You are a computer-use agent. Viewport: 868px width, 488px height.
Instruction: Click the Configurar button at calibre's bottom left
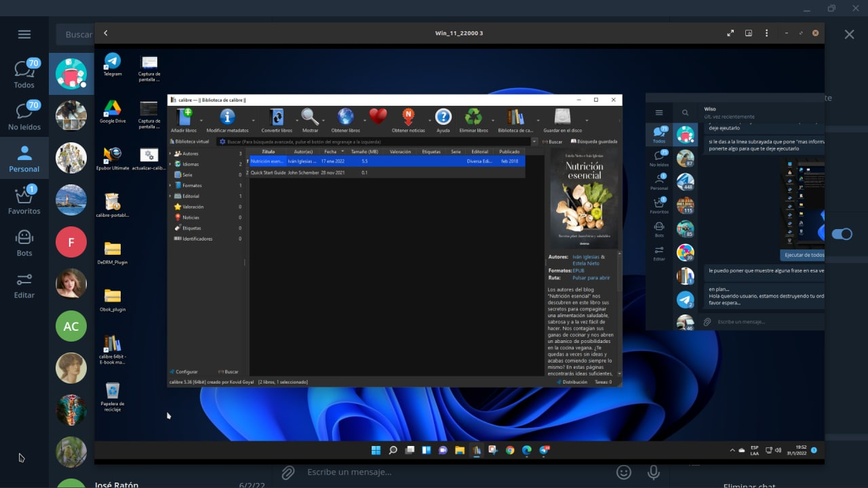(x=184, y=371)
